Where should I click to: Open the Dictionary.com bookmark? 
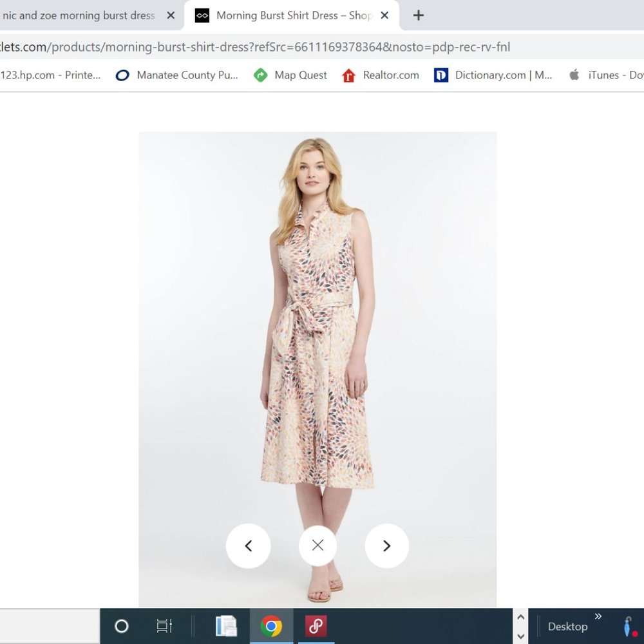pos(493,75)
